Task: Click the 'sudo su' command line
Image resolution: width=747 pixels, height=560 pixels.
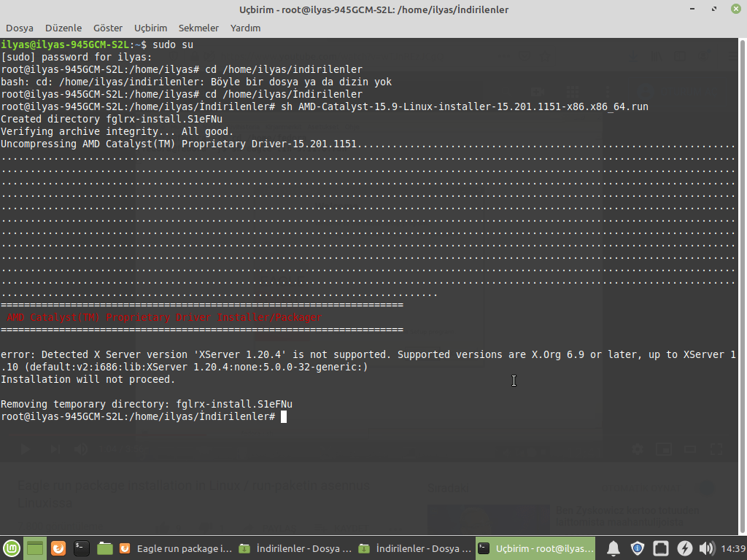Action: coord(97,44)
